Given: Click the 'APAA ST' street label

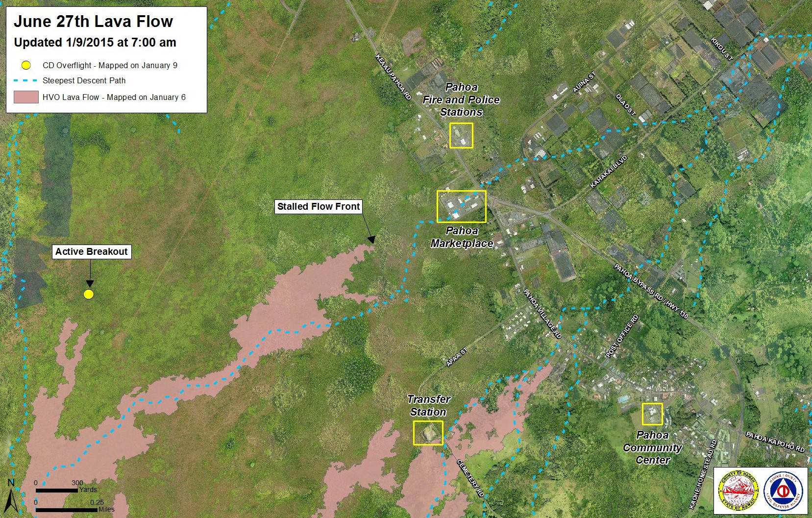Looking at the screenshot, I should (x=456, y=357).
